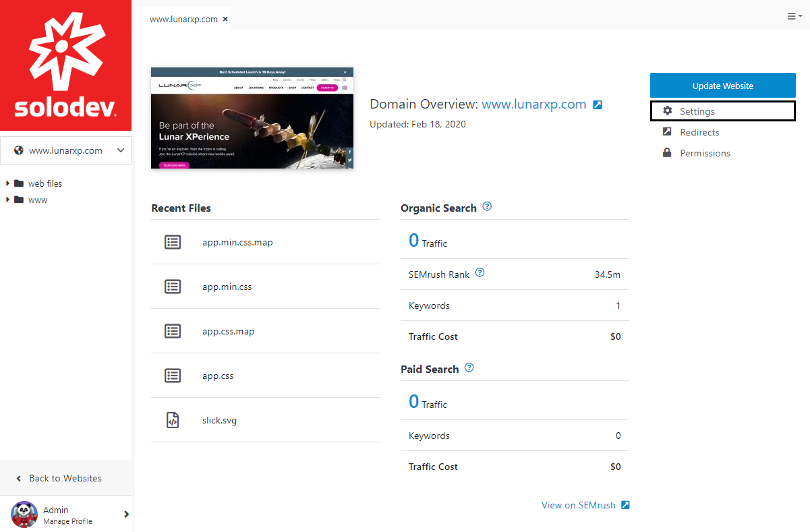This screenshot has width=810, height=532.
Task: Click the Update Website button
Action: (x=723, y=86)
